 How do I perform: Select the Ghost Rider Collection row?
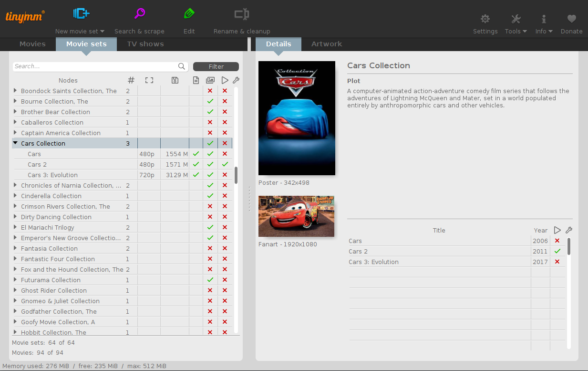122,290
